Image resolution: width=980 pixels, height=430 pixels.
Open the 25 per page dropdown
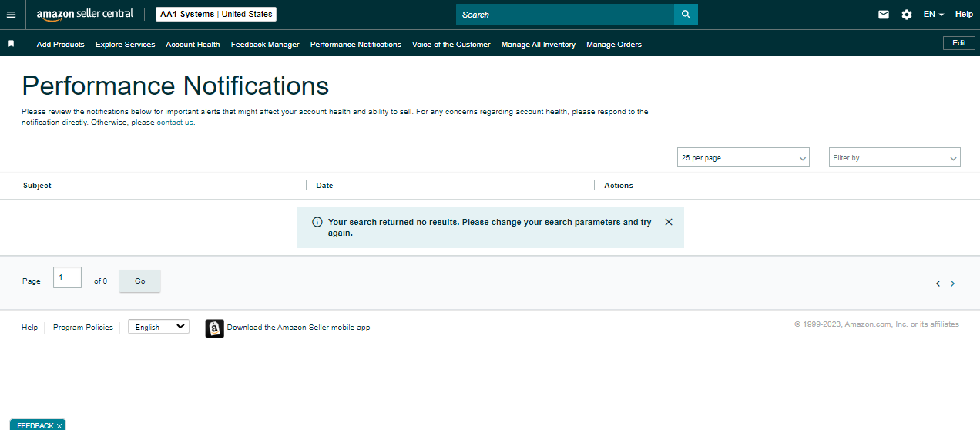[x=743, y=157]
